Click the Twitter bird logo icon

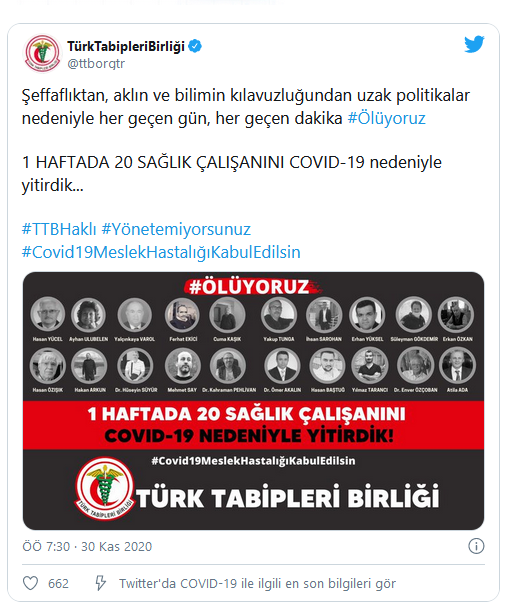click(x=474, y=44)
